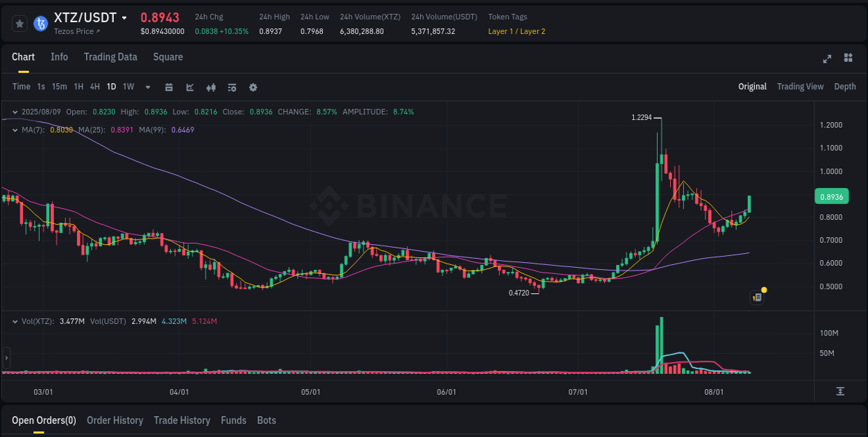868x437 pixels.
Task: Open the date range calendar icon
Action: [169, 87]
